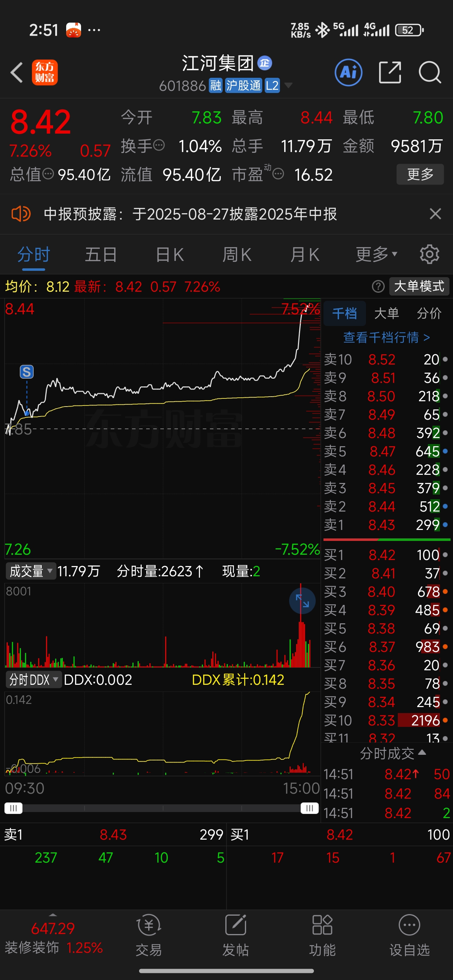Image resolution: width=453 pixels, height=980 pixels.
Task: Tap the 沪股通 tag
Action: 243,86
